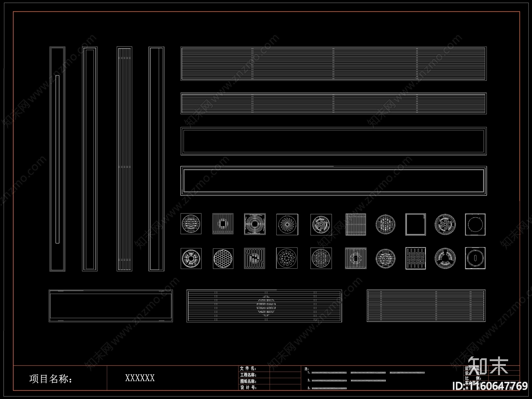Image resolution: width=532 pixels, height=399 pixels.
Task: Select the empty square tile-insert drain
Action: pyautogui.click(x=416, y=224)
